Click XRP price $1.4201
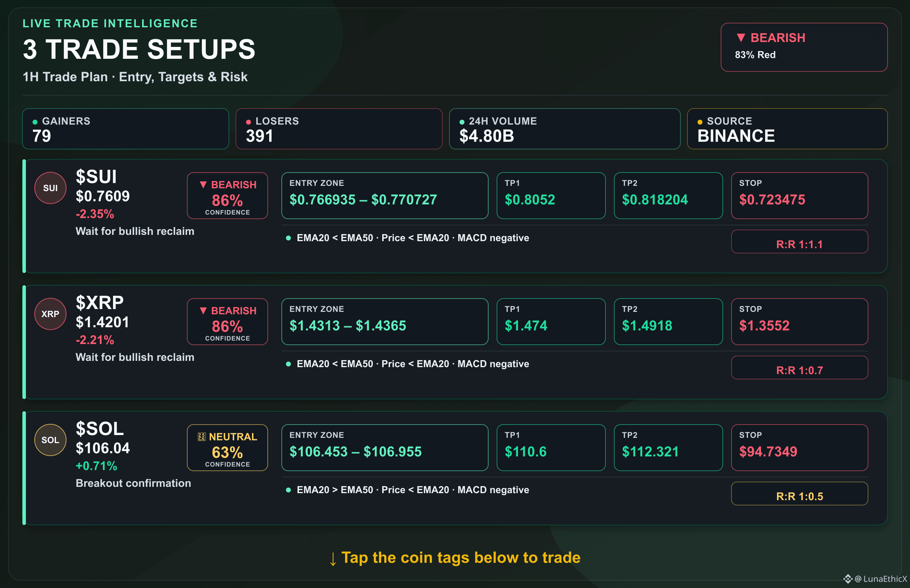The width and height of the screenshot is (910, 588). pos(102,322)
